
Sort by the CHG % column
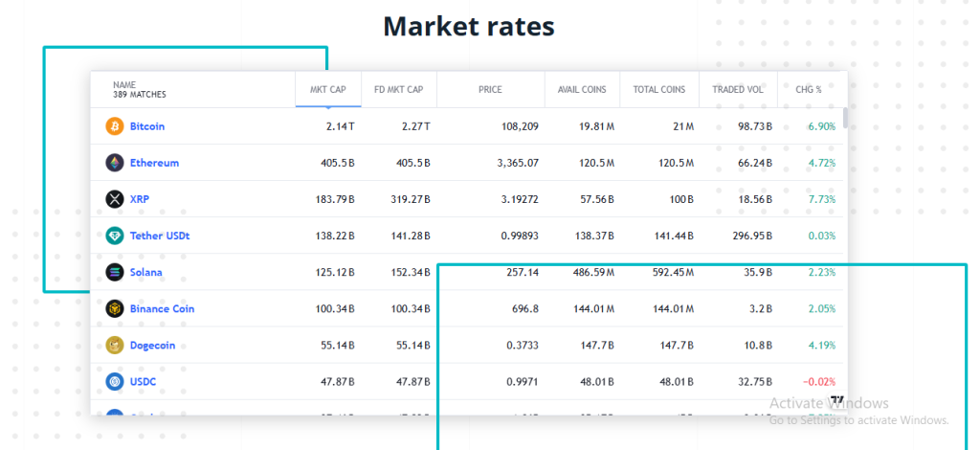point(809,89)
